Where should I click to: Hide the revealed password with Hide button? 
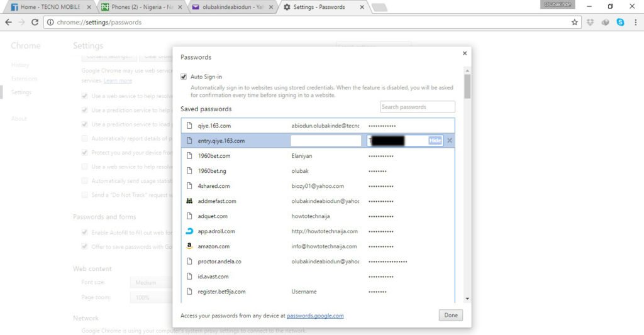coord(435,140)
